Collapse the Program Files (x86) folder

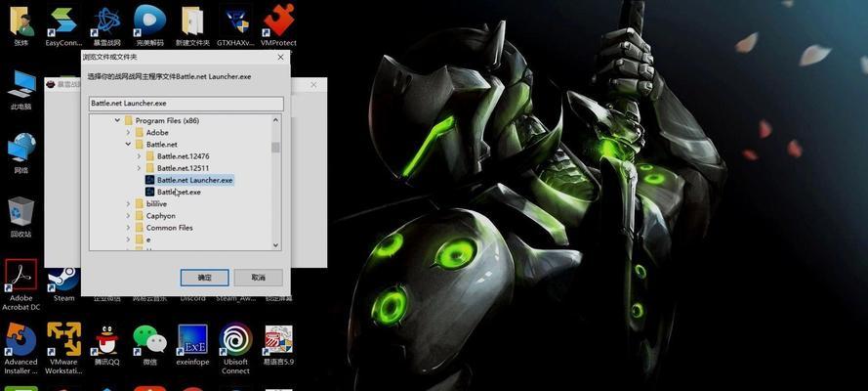(117, 120)
